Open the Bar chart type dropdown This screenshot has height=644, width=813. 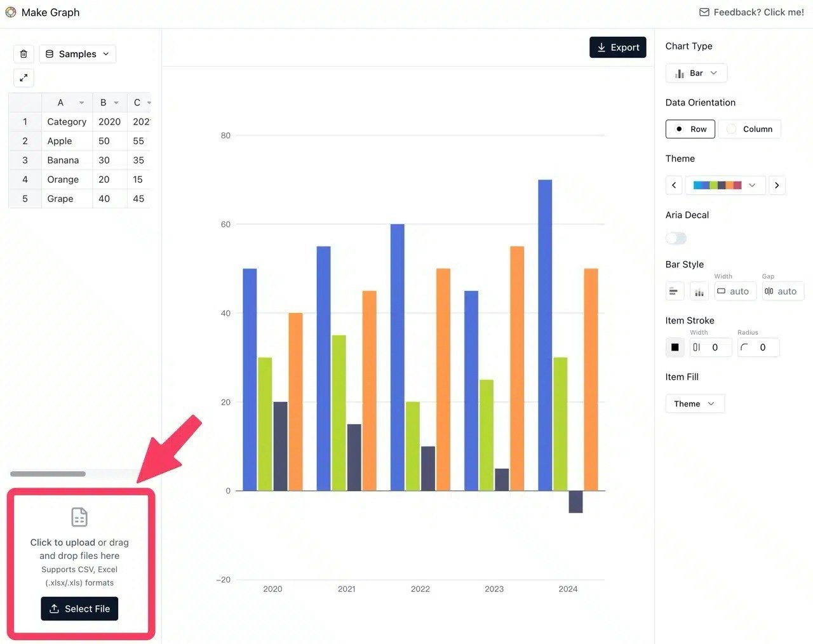pyautogui.click(x=696, y=73)
